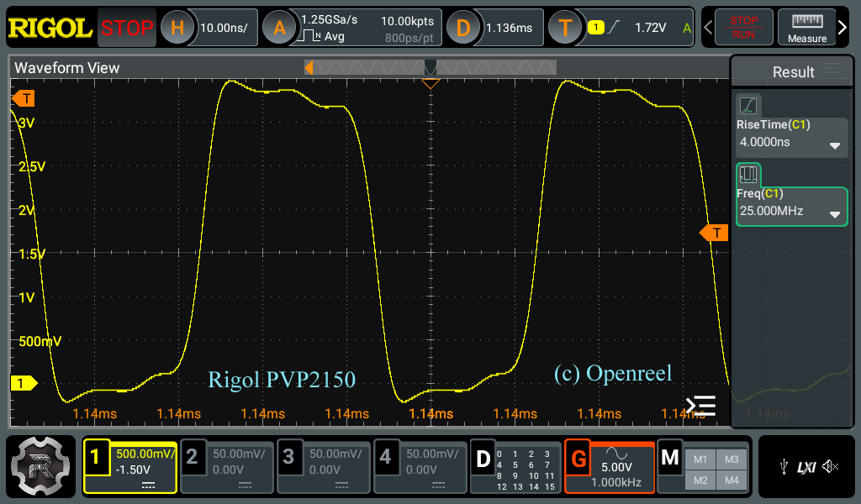Click the RIGOL logo
Viewport: 861px width, 504px height.
(x=50, y=28)
